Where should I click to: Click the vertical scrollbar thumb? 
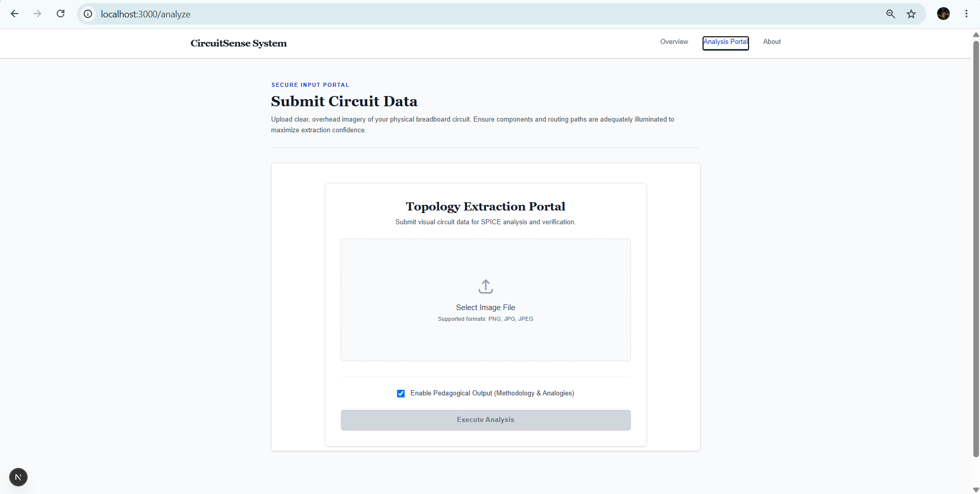(x=975, y=248)
